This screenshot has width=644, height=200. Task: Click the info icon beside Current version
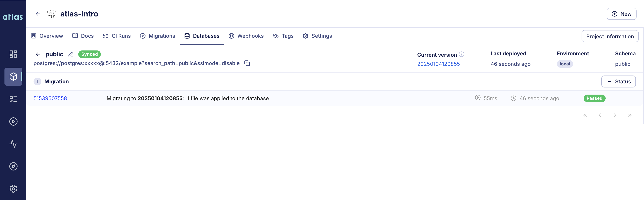(462, 54)
